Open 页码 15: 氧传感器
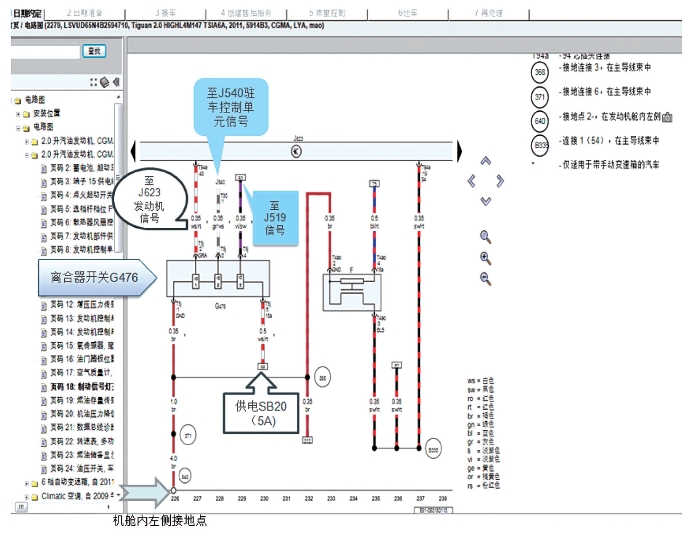This screenshot has width=694, height=540. (82, 346)
